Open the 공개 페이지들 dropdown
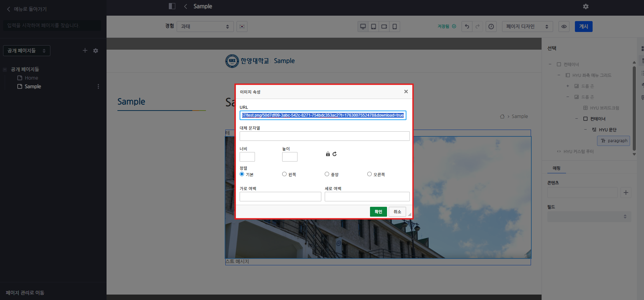644x300 pixels. 27,51
